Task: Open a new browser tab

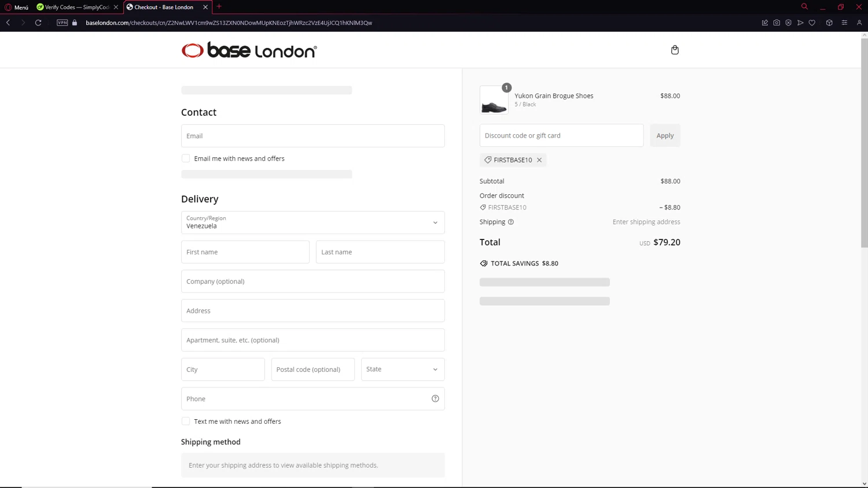Action: click(219, 7)
